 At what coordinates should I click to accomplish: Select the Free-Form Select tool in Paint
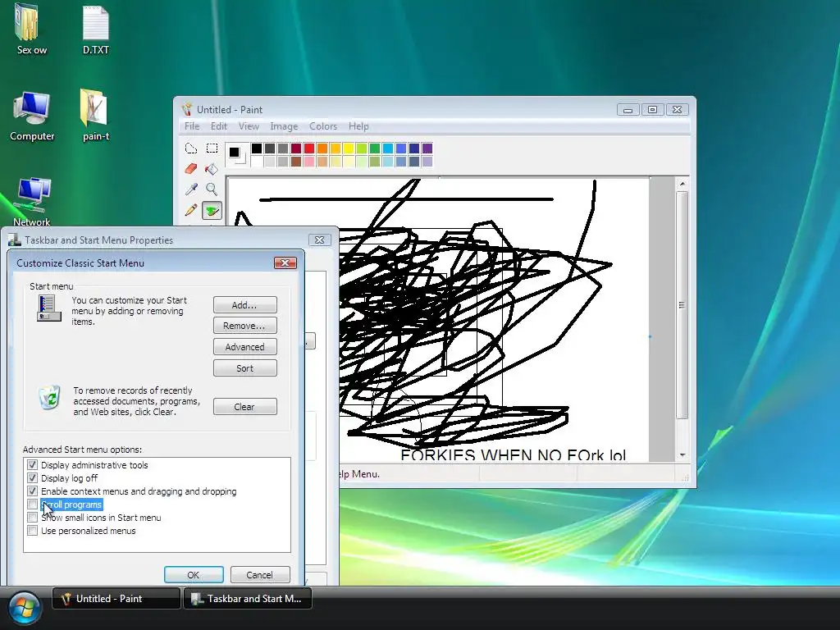click(x=191, y=148)
